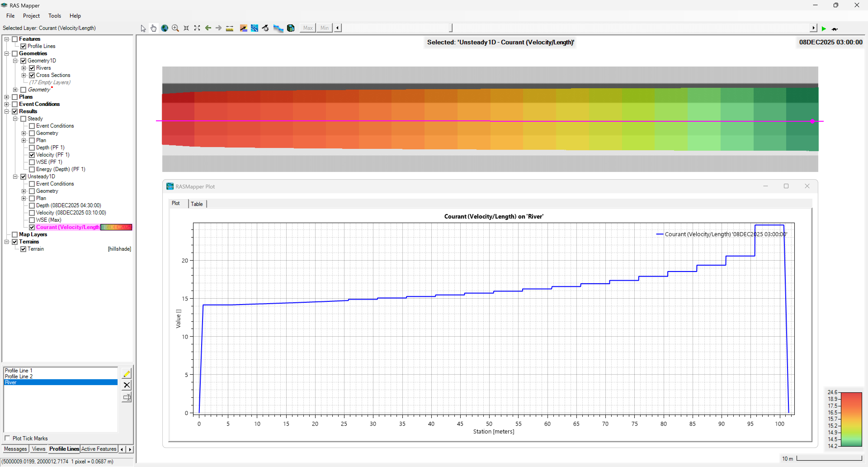Viewport: 868px width, 467px height.
Task: Uncheck the Rivers layer checkbox
Action: coord(32,68)
